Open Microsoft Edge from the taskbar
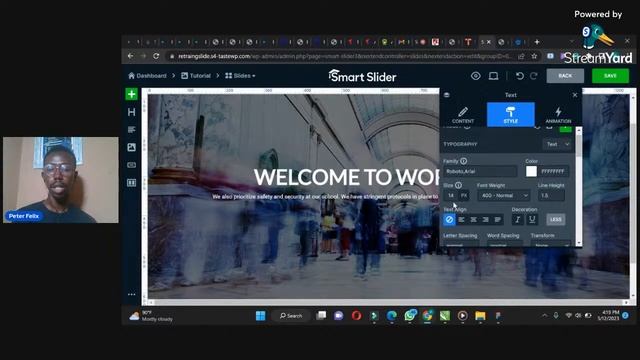The height and width of the screenshot is (360, 640). point(392,316)
